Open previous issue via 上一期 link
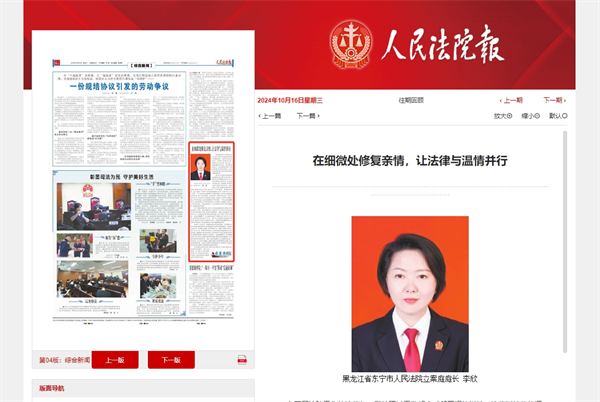Image resolution: width=600 pixels, height=402 pixels. (511, 101)
